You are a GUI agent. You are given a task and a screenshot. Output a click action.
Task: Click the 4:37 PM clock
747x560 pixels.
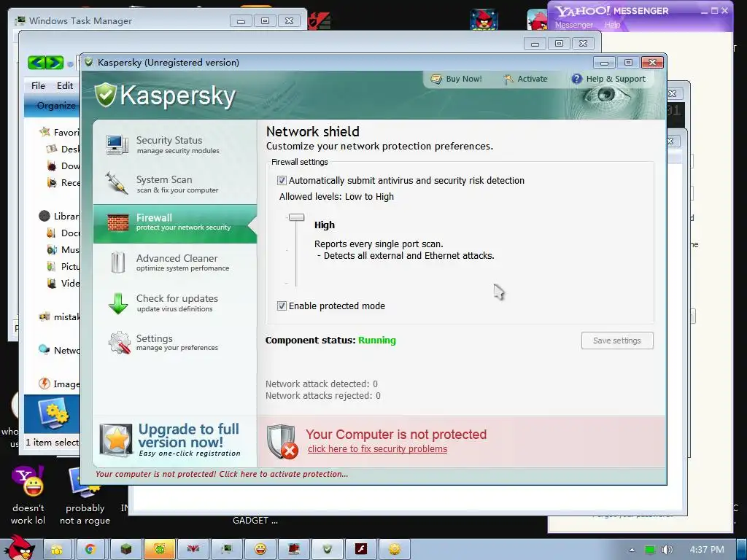click(707, 550)
